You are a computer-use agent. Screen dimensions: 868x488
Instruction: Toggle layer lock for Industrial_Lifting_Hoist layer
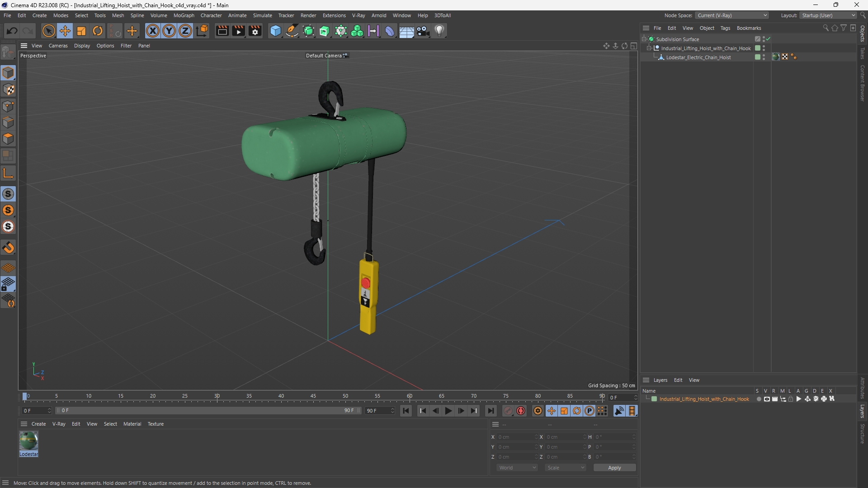(791, 399)
